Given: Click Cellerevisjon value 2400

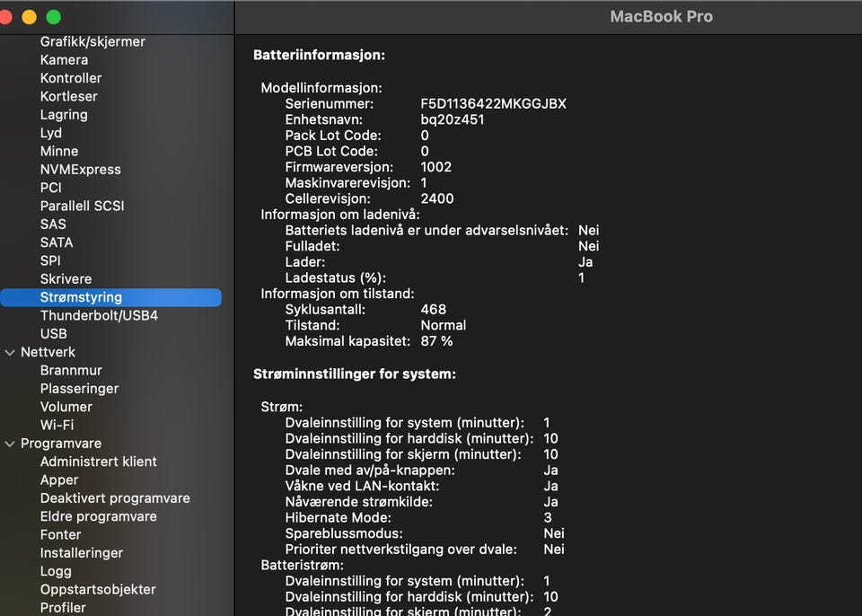Looking at the screenshot, I should pyautogui.click(x=437, y=198).
